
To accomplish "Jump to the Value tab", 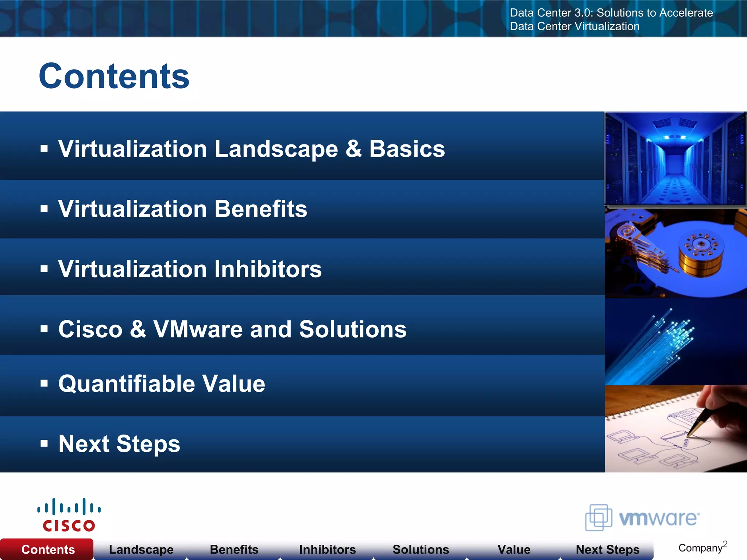I will click(x=514, y=549).
